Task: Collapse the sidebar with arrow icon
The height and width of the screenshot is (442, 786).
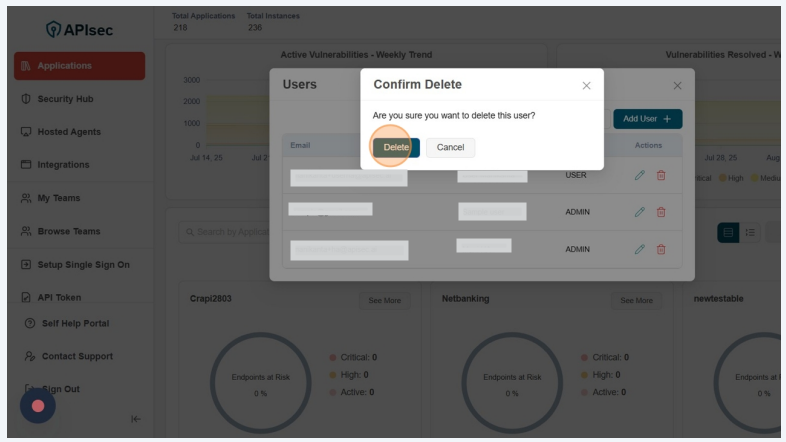Action: tap(135, 419)
